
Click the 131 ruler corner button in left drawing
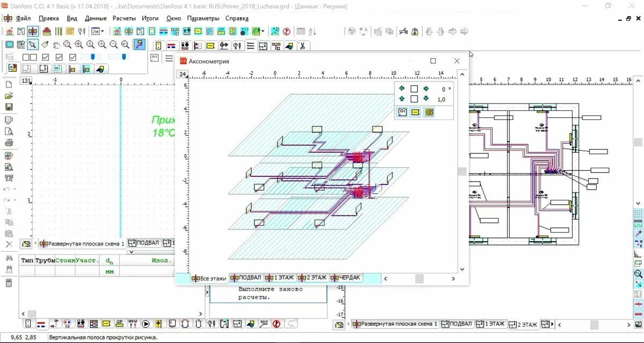point(26,81)
